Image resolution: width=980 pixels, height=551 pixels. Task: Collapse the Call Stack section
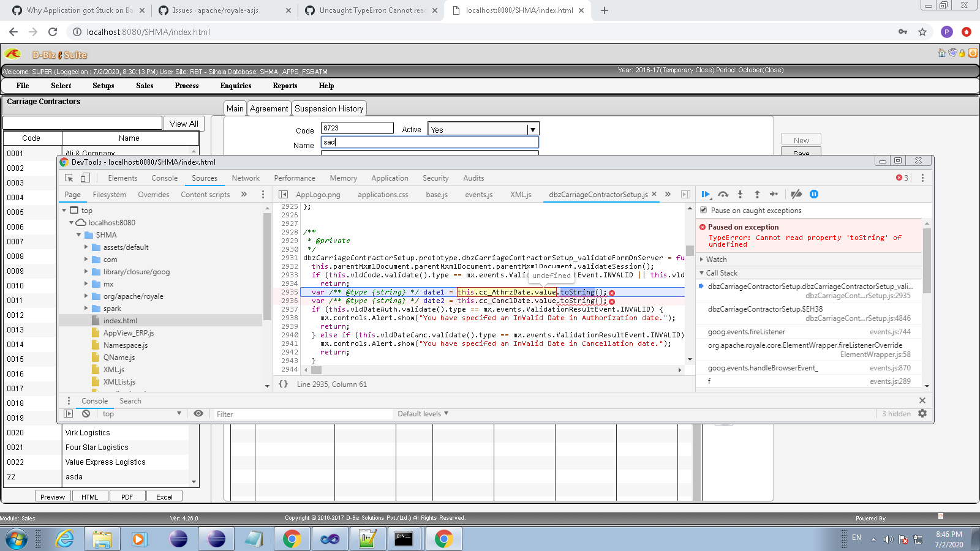[703, 272]
